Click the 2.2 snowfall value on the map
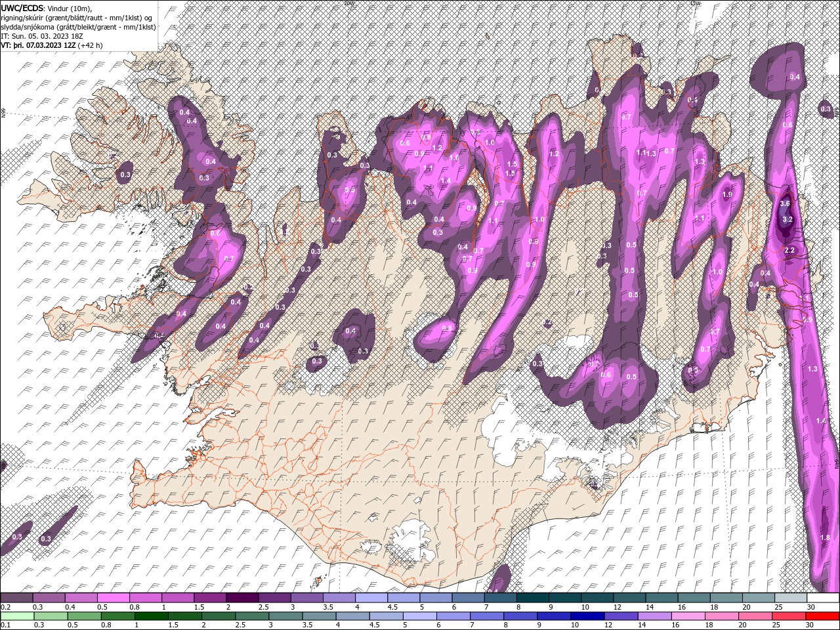 pos(789,250)
